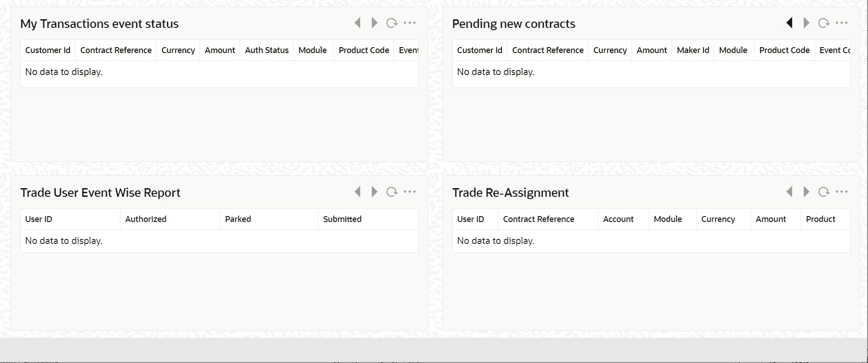Open the ellipsis menu on Pending new contracts
The width and height of the screenshot is (868, 363).
pyautogui.click(x=842, y=22)
